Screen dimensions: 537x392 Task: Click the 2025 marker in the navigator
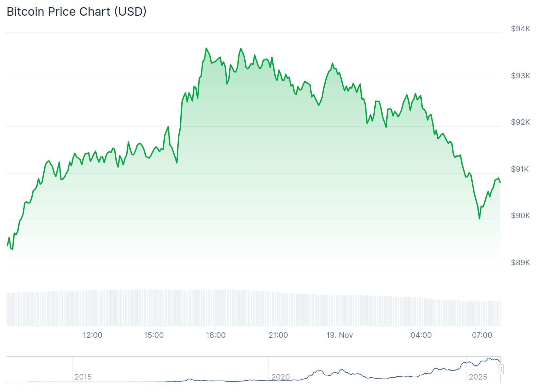(478, 377)
